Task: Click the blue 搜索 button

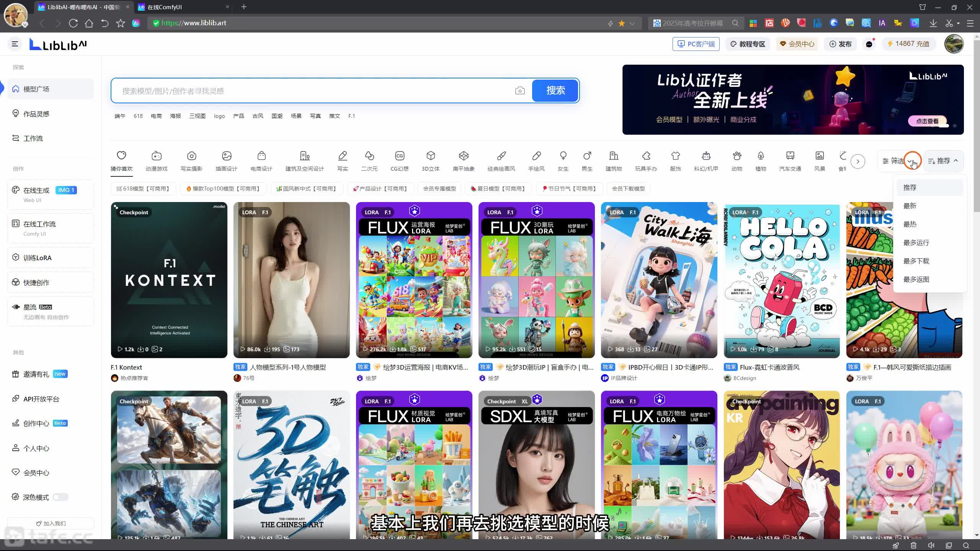Action: coord(555,90)
